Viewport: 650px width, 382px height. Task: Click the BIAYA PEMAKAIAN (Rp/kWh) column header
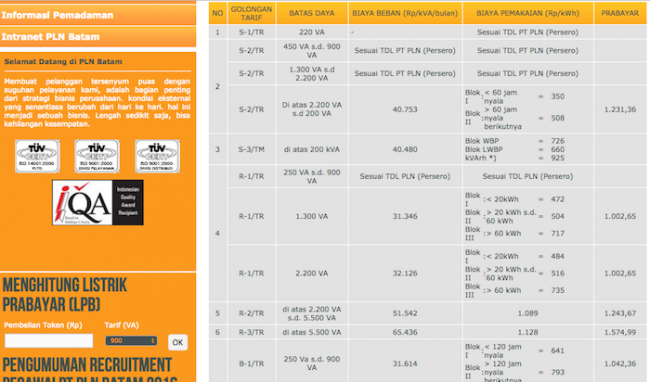tap(528, 13)
